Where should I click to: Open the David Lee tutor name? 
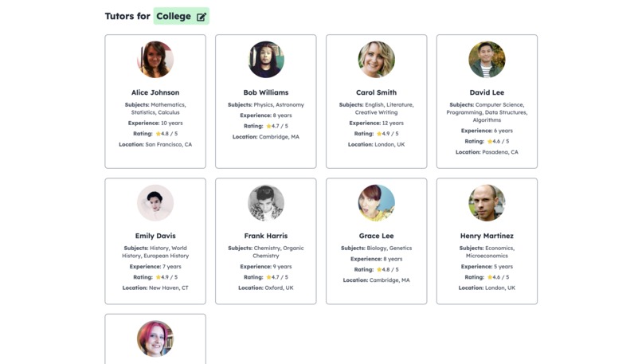click(x=487, y=92)
